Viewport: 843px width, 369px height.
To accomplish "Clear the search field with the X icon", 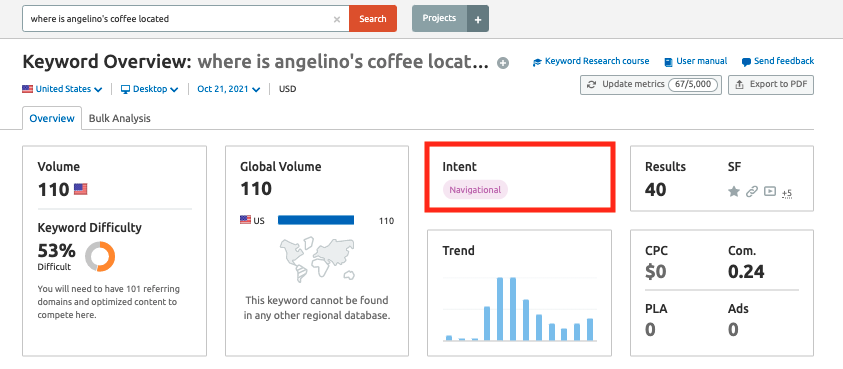I will [337, 19].
